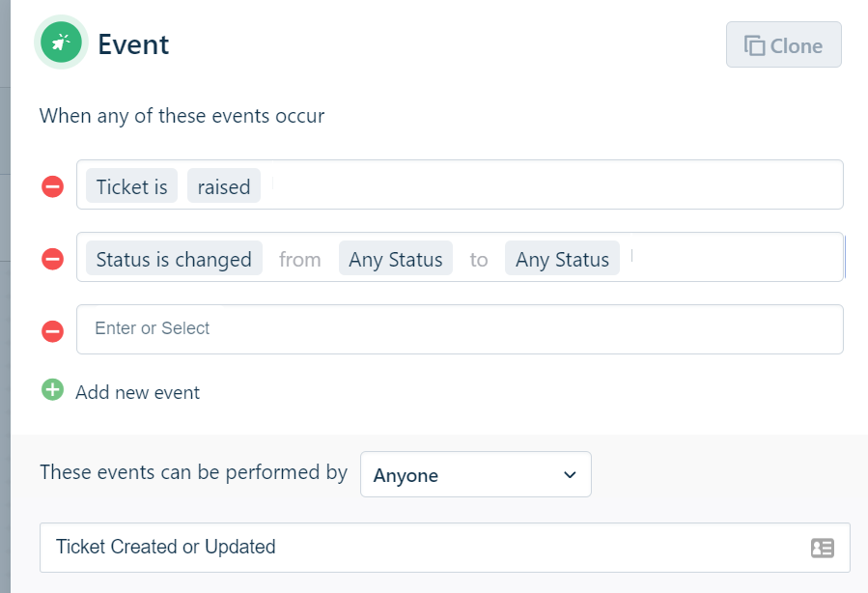Remove the 'Status is changed' event row
The image size is (868, 593).
[x=52, y=259]
